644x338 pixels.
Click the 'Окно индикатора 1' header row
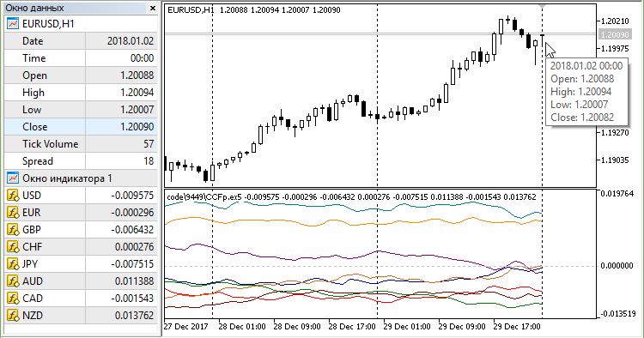coord(81,178)
